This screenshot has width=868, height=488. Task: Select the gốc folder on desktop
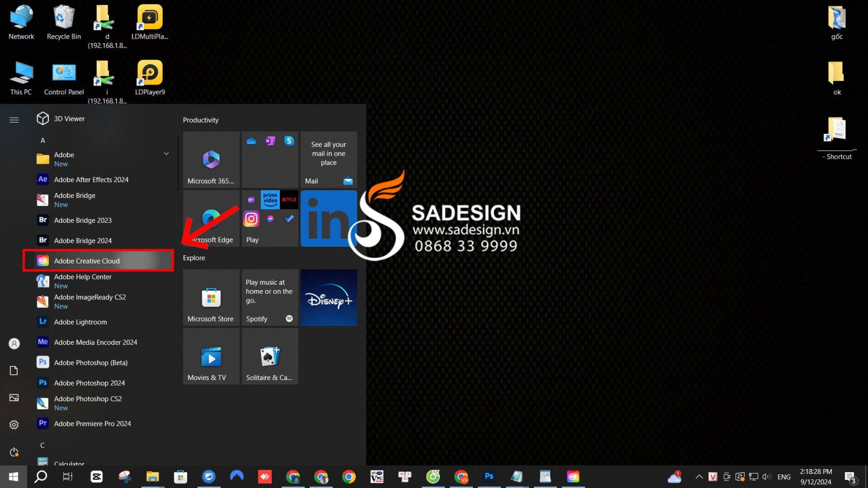(837, 23)
